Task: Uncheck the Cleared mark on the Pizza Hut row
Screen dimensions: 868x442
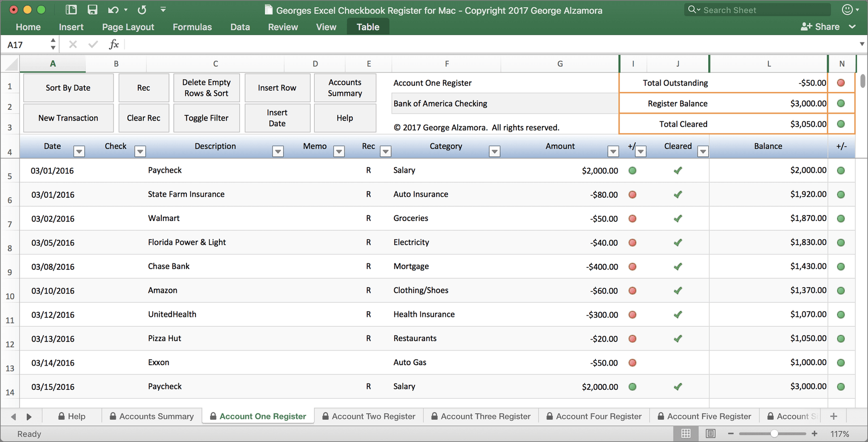Action: [x=678, y=338]
